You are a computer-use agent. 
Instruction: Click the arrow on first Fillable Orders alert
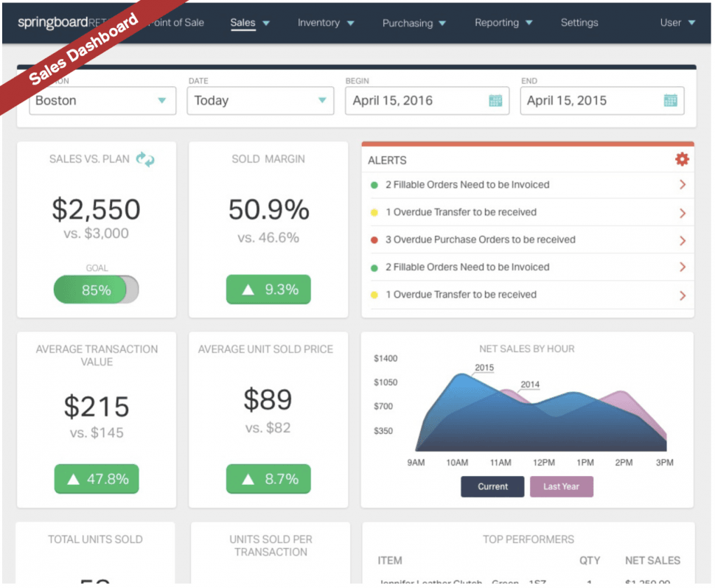682,185
